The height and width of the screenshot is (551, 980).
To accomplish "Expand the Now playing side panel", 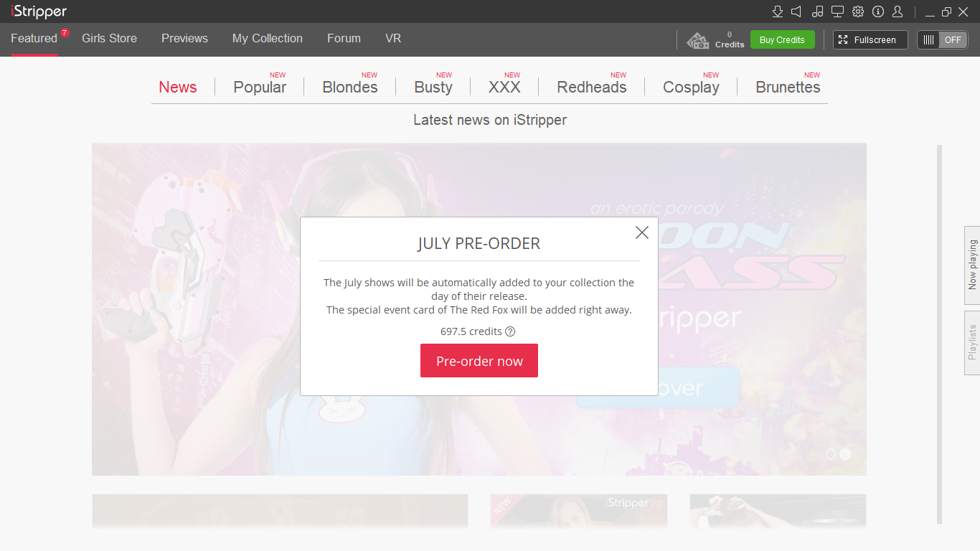I will [x=972, y=265].
